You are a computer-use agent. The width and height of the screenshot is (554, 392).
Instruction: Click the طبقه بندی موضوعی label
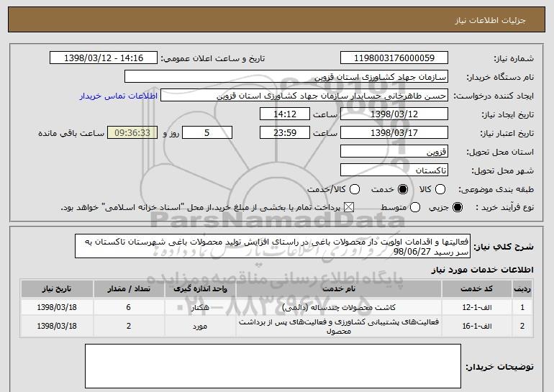tap(496, 189)
